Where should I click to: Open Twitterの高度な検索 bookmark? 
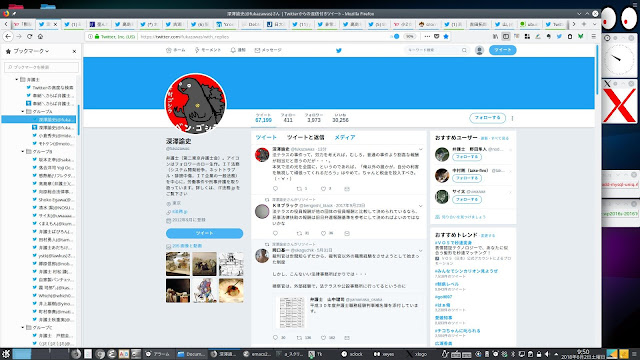(x=49, y=87)
